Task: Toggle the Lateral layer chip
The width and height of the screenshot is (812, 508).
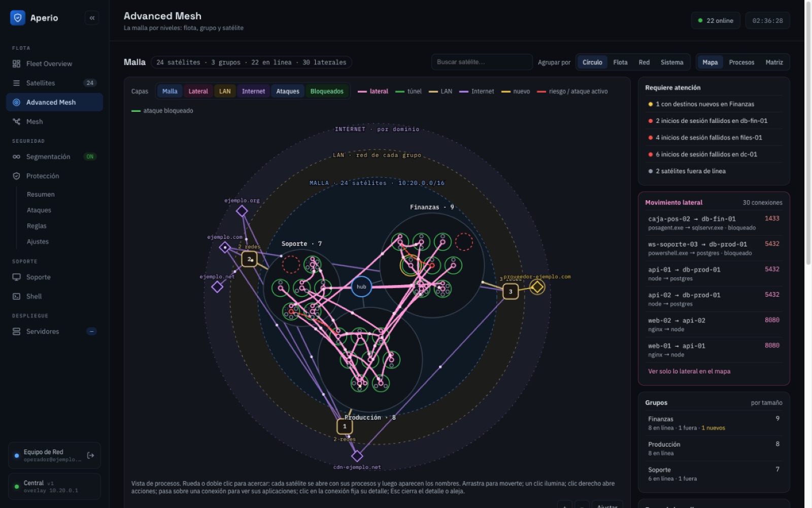Action: pyautogui.click(x=198, y=91)
